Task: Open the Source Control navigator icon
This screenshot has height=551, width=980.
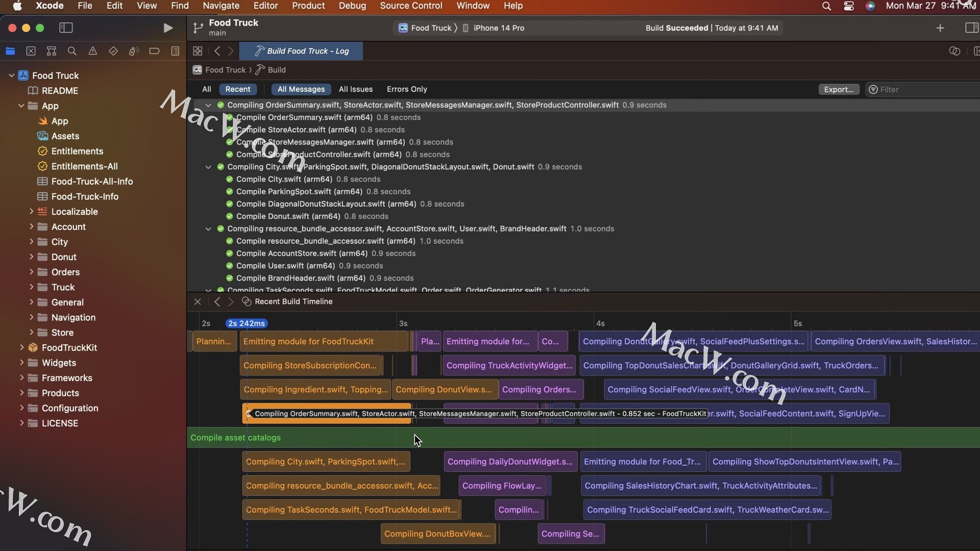Action: (x=31, y=51)
